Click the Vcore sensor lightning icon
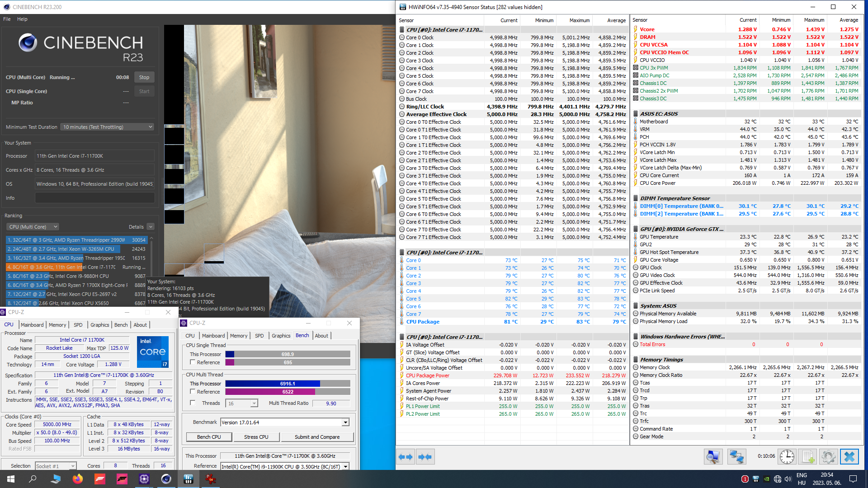Screen dimensions: 868x488 tap(635, 29)
